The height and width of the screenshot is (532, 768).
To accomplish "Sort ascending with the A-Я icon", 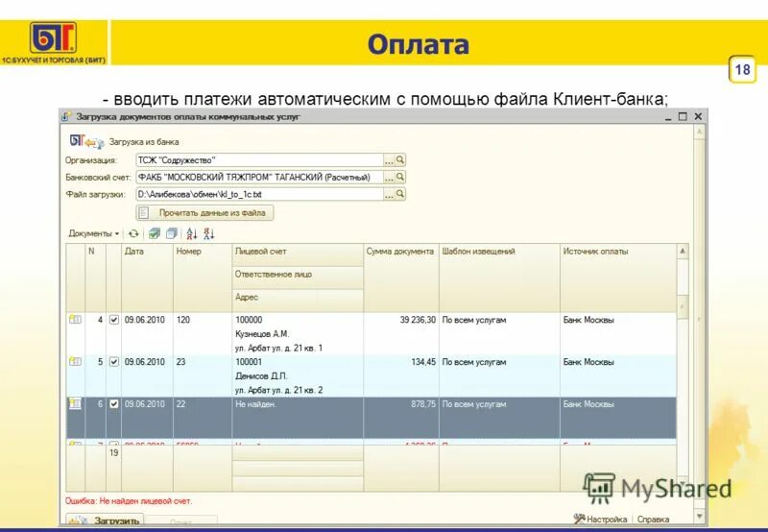I will 191,233.
